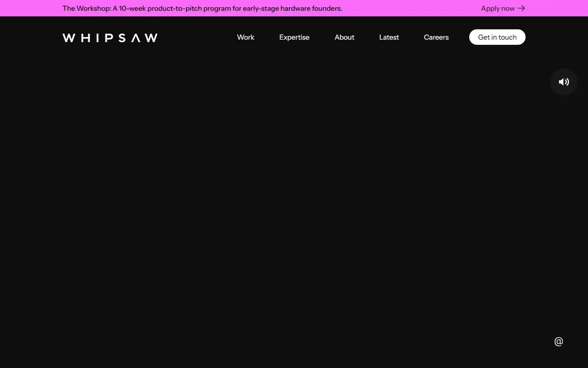588x368 pixels.
Task: Toggle the sound speaker icon
Action: point(563,82)
